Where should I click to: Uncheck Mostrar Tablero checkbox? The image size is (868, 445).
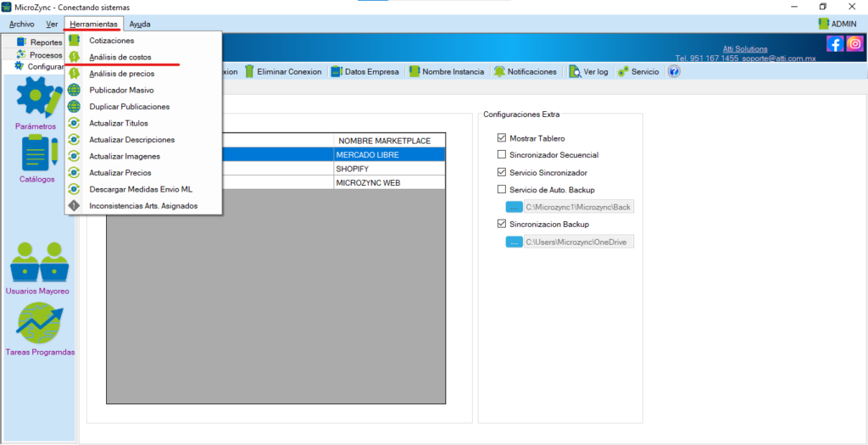click(x=502, y=138)
